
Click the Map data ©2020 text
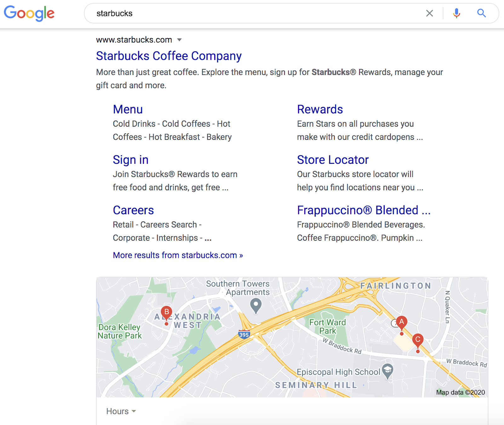(461, 392)
